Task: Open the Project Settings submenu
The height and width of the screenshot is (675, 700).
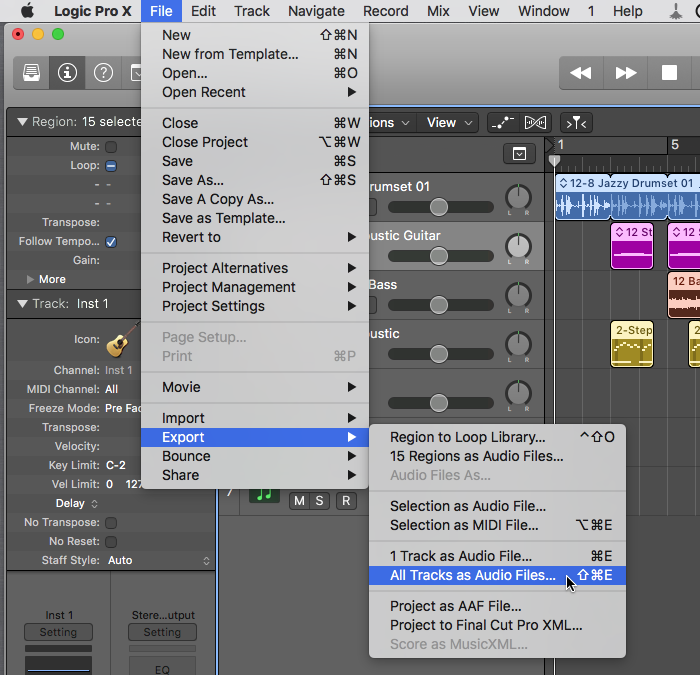Action: pyautogui.click(x=255, y=306)
